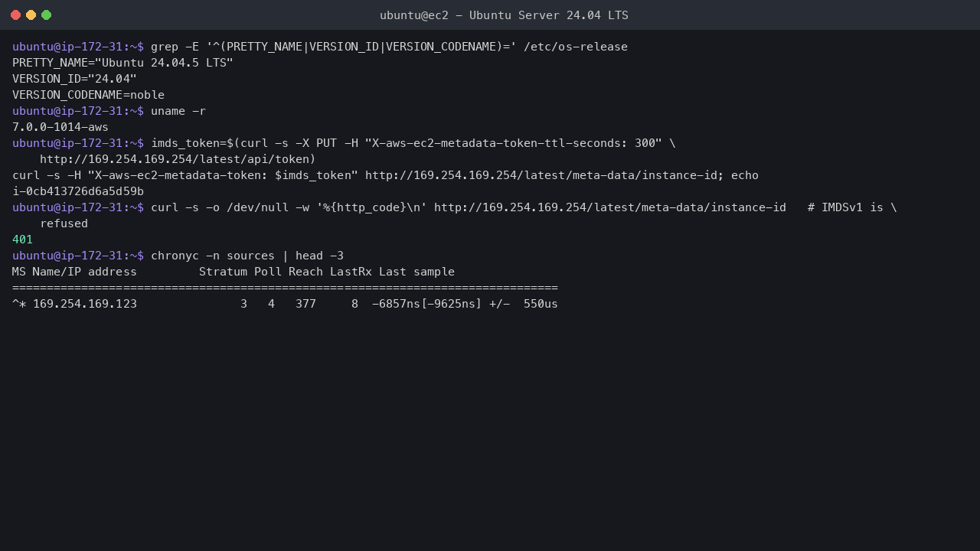Screen dimensions: 980x551
Task: Click the "chronyc -n sources | head -3" command
Action: pyautogui.click(x=247, y=256)
